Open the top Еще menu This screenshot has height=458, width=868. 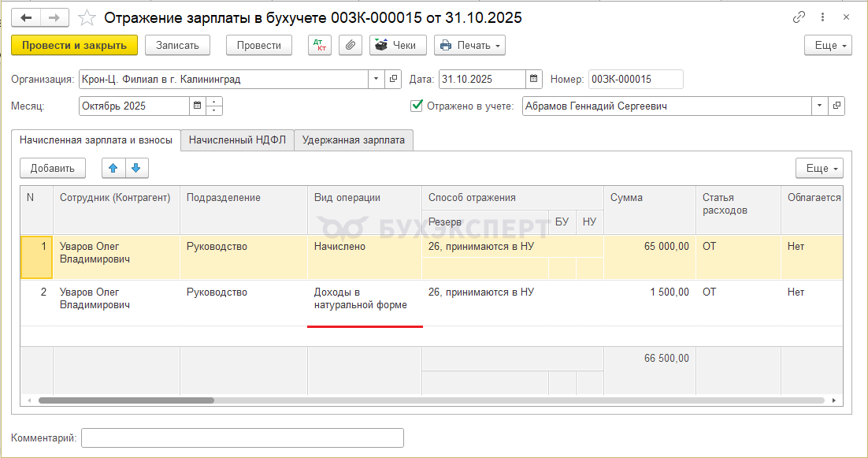pos(828,46)
